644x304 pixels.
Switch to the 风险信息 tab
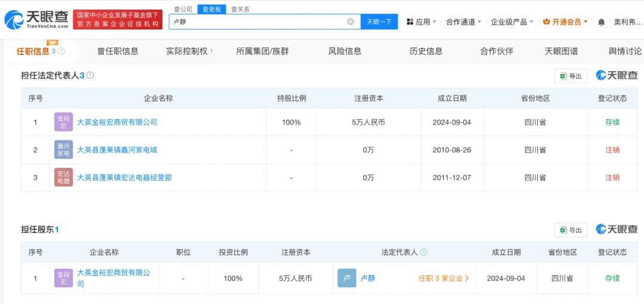(345, 51)
